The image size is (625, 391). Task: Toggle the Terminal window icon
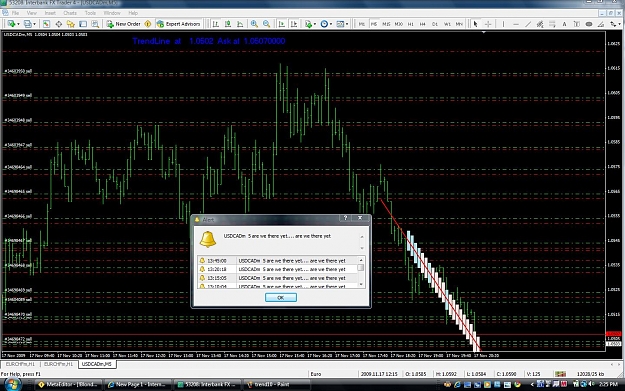pyautogui.click(x=83, y=24)
